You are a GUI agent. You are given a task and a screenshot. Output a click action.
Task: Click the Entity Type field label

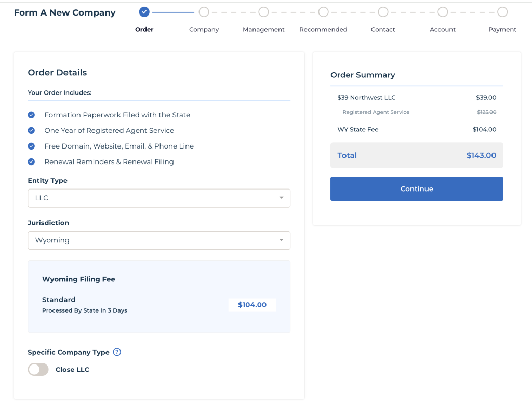(47, 181)
